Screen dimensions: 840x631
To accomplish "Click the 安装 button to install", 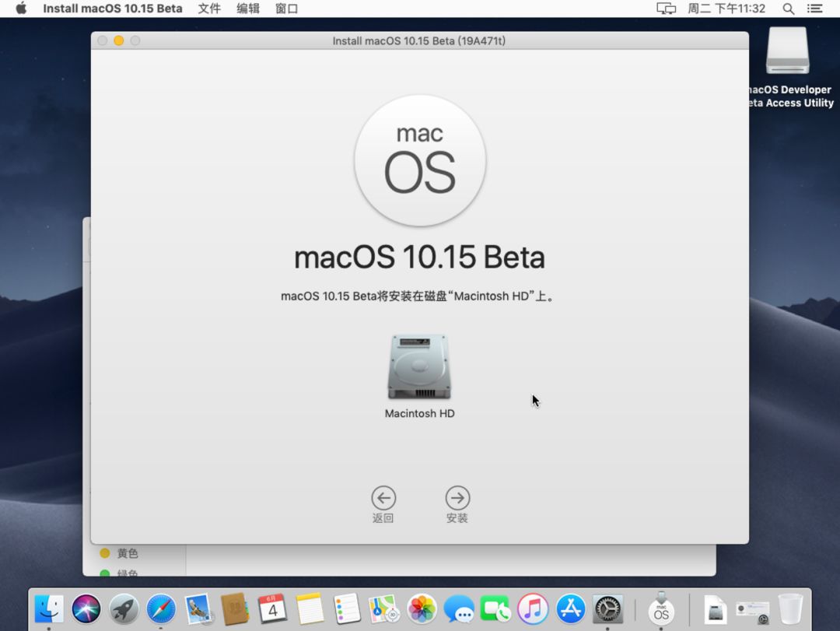I will [457, 498].
